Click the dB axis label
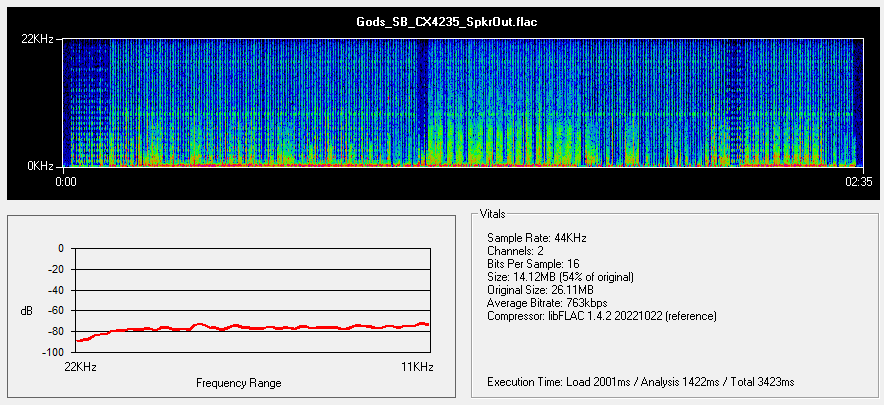884x405 pixels. click(x=25, y=311)
